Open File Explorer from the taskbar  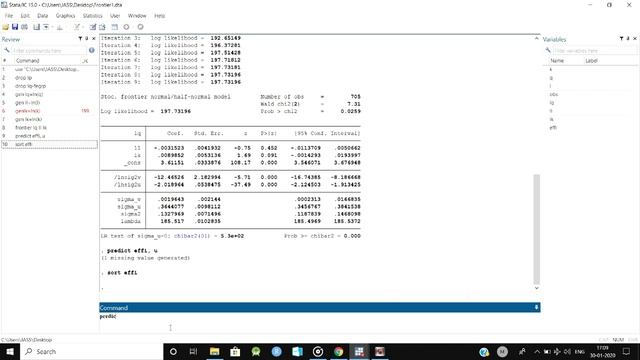point(214,351)
